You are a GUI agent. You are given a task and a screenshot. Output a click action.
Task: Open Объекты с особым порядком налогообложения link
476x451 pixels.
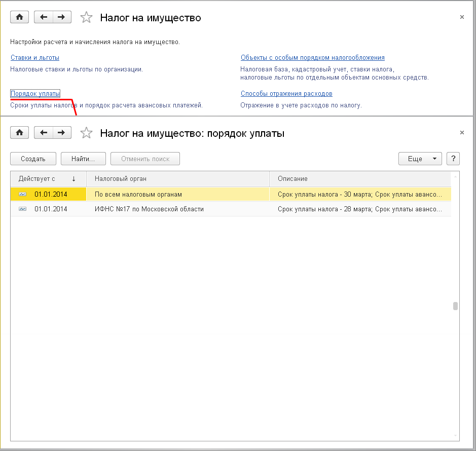pyautogui.click(x=312, y=58)
